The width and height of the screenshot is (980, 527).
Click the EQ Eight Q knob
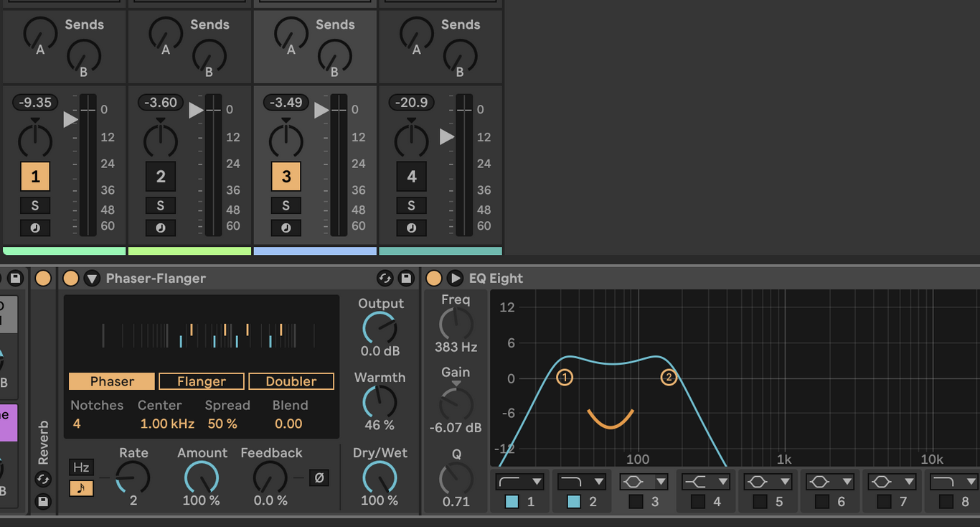tap(456, 479)
